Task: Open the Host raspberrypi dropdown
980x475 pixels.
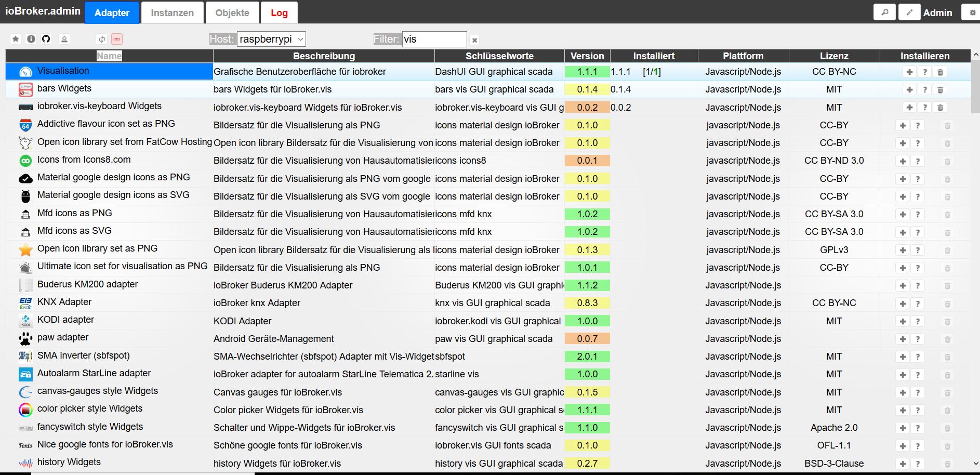Action: coord(271,39)
